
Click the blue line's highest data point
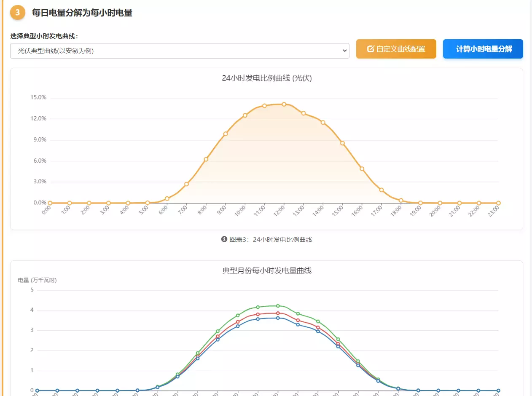tap(278, 318)
